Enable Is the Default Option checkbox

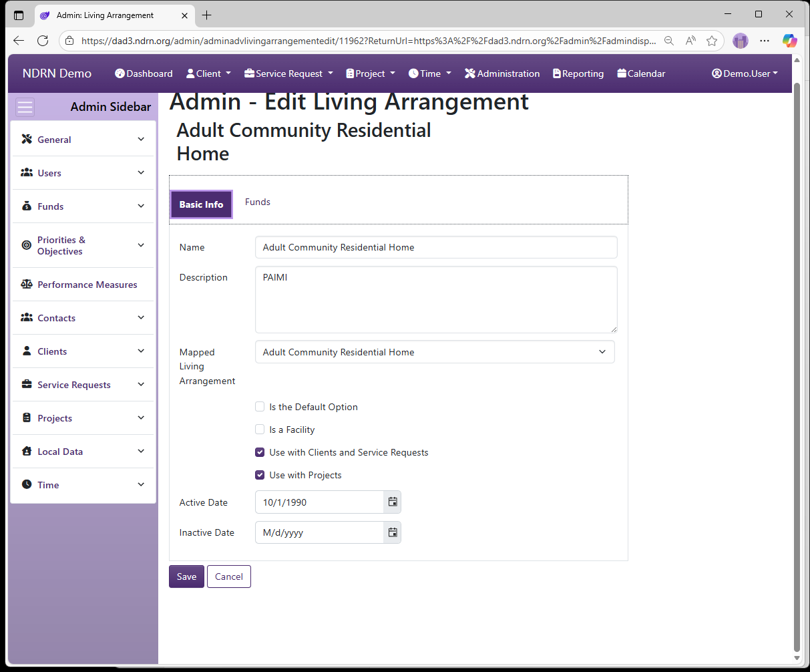click(x=260, y=407)
